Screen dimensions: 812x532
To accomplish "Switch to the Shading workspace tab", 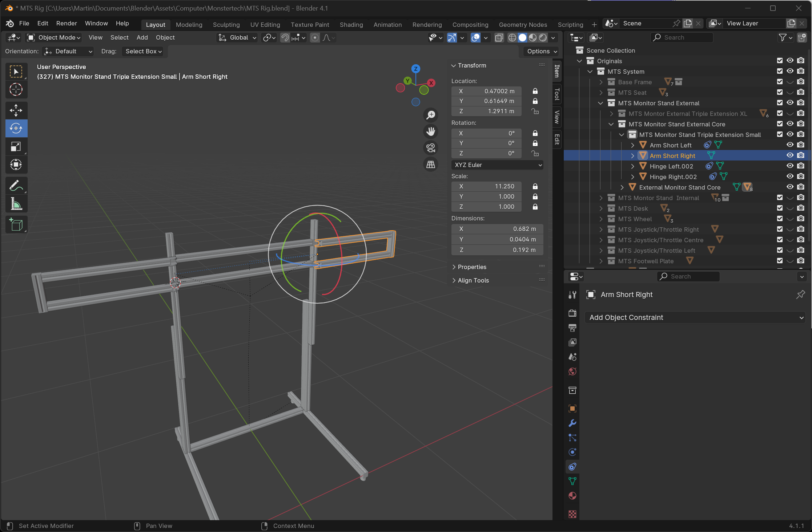I will coord(351,25).
